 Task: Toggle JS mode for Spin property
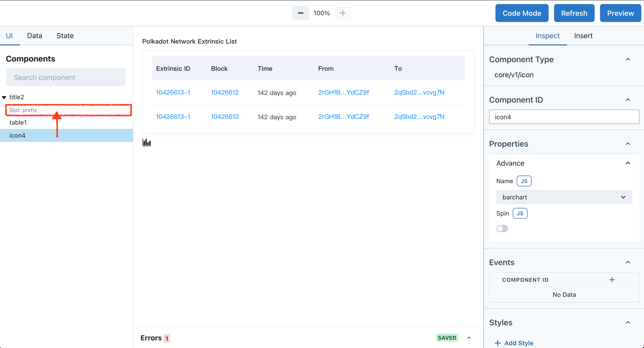[520, 214]
